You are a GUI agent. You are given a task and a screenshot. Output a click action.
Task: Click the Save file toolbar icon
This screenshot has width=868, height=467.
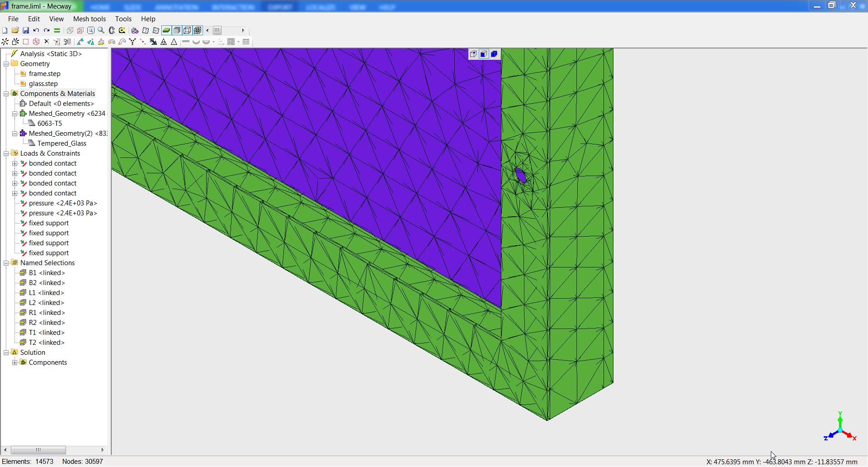pos(26,30)
